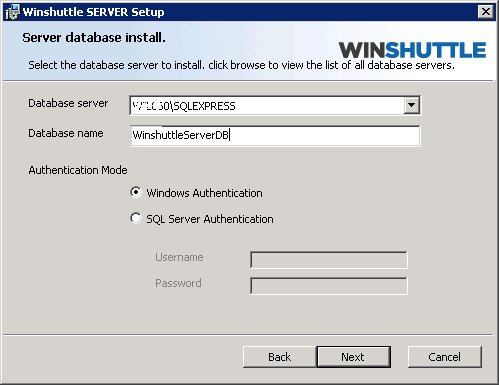Click the WINSHUTTLE logo in the header
This screenshot has height=385, width=499.
coord(412,50)
